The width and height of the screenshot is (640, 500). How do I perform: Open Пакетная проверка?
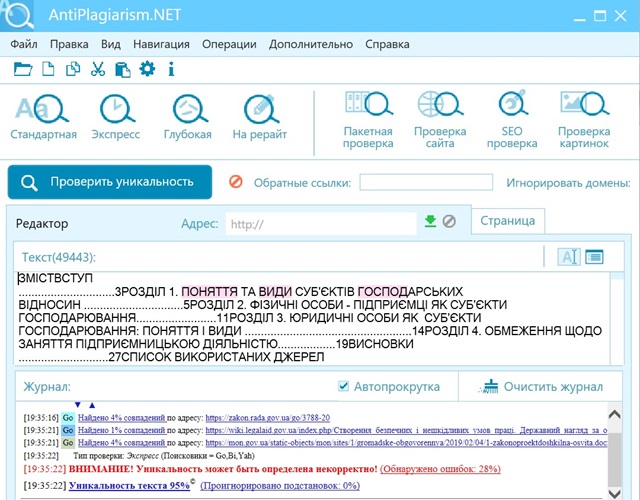pyautogui.click(x=368, y=120)
